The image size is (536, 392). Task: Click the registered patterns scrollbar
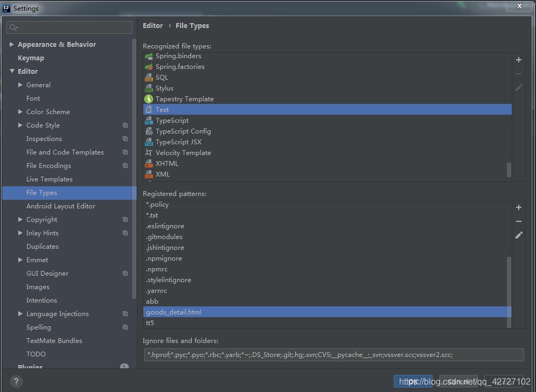(509, 292)
